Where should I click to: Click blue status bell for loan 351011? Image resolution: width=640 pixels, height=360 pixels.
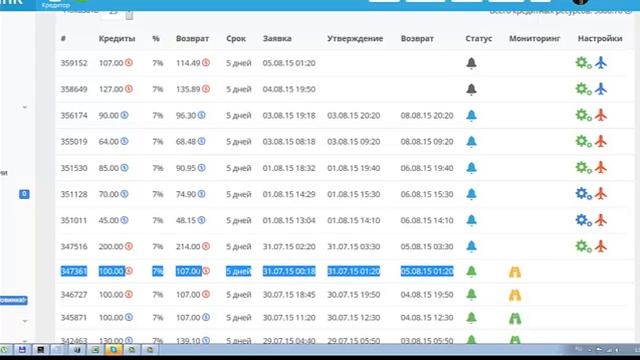click(x=471, y=220)
